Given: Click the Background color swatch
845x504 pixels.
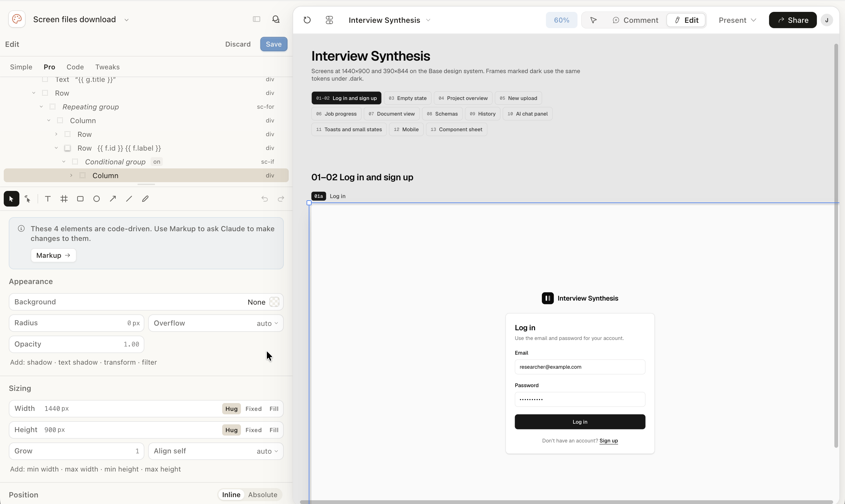Looking at the screenshot, I should click(274, 302).
